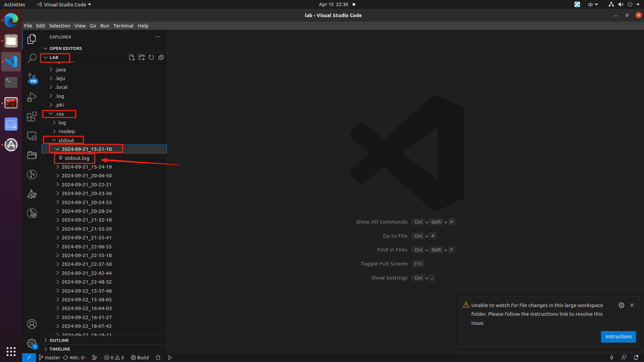The height and width of the screenshot is (362, 644).
Task: Start debugging via the status bar run icon
Action: pos(170,357)
